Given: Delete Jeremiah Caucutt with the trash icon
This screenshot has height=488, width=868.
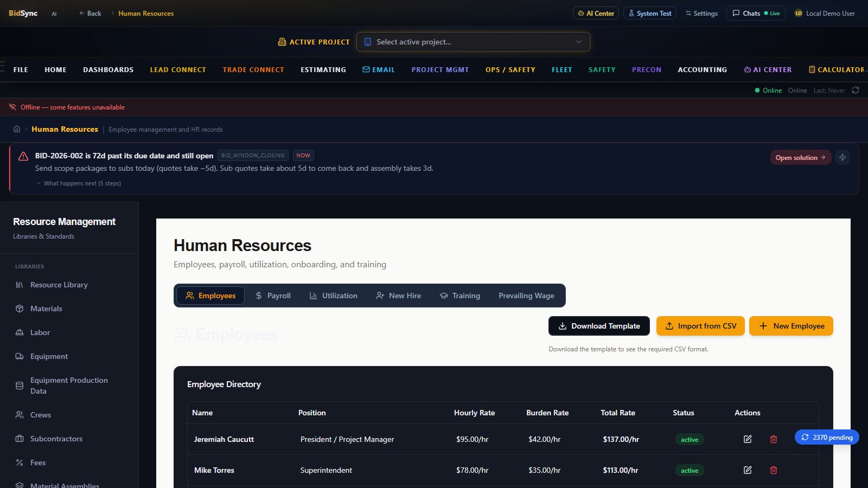Looking at the screenshot, I should click(x=774, y=439).
